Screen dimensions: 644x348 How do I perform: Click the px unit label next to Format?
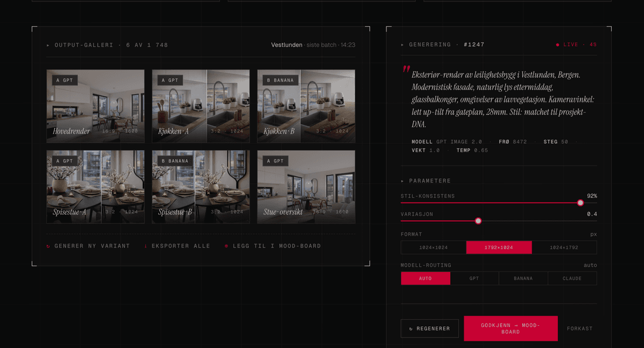click(594, 235)
